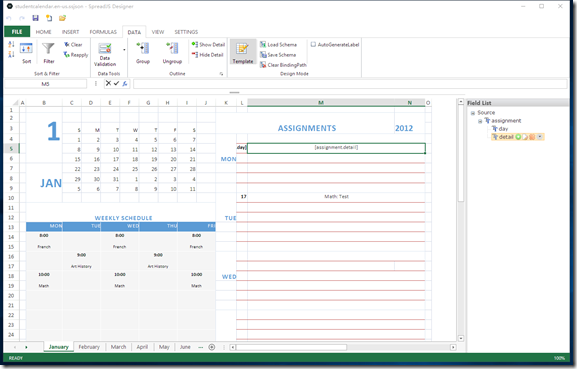Open the February sheet tab
The image size is (577, 369).
(x=89, y=347)
